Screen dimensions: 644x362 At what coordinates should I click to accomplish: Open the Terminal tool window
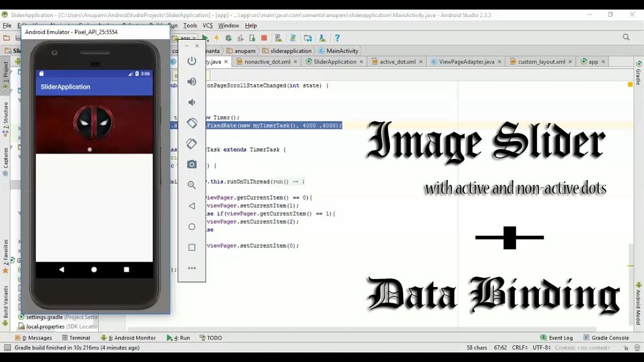click(75, 338)
